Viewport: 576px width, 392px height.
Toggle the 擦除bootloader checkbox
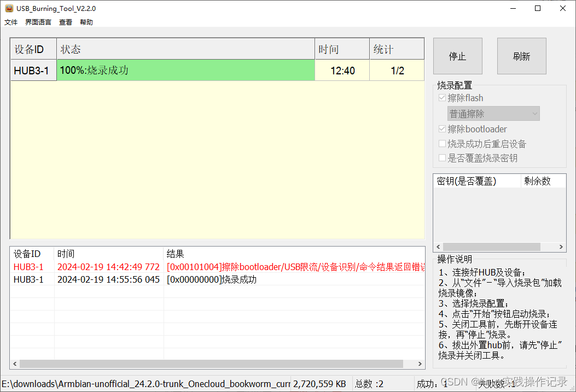[442, 128]
